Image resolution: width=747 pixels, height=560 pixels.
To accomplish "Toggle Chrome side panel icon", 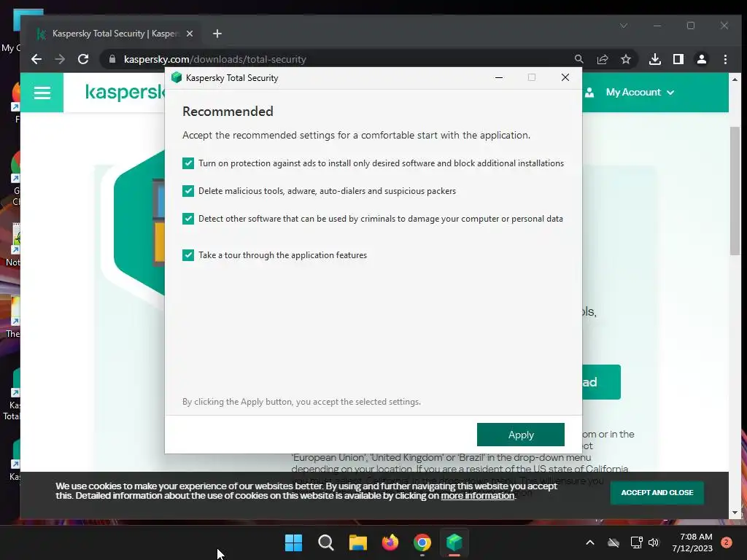I will tap(678, 59).
